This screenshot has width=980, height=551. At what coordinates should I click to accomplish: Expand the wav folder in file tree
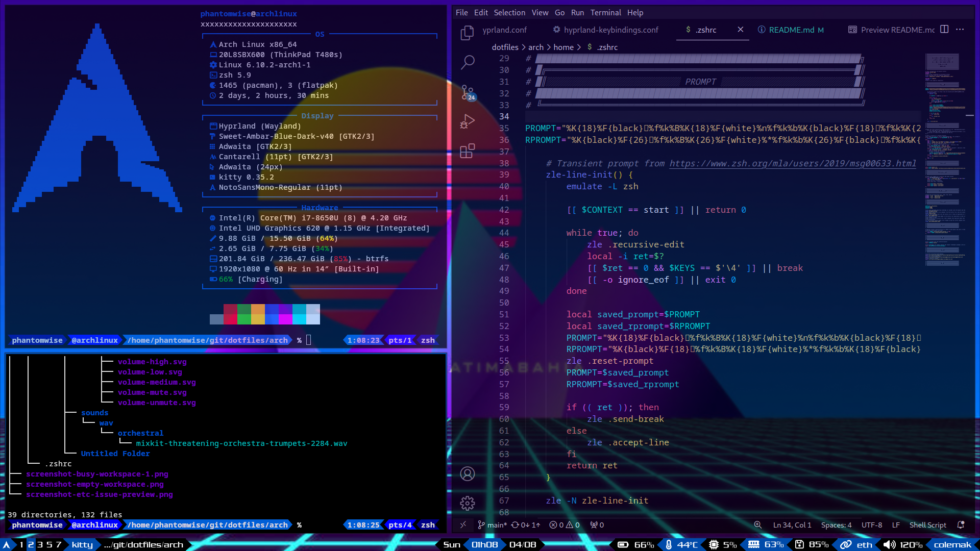106,422
